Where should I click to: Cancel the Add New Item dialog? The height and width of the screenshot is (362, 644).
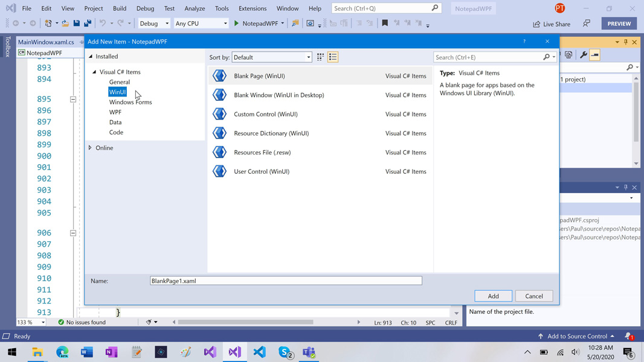coord(533,296)
